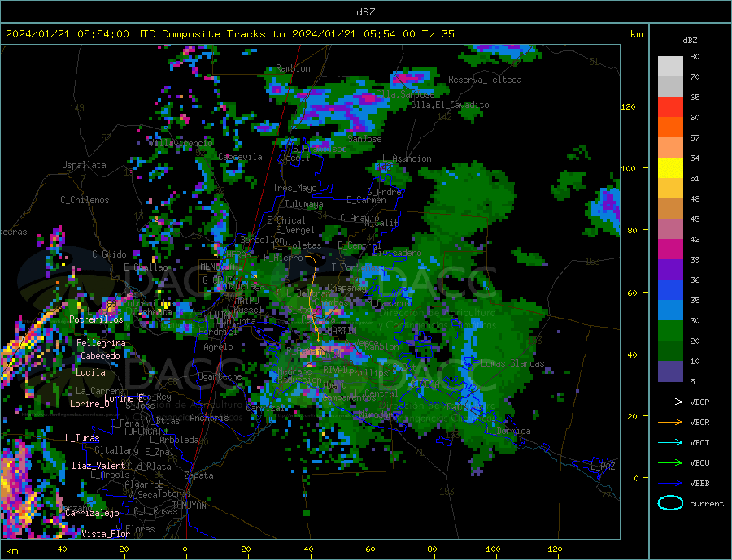Click the 'Ugarteche' place label
The image size is (732, 560).
tap(220, 376)
